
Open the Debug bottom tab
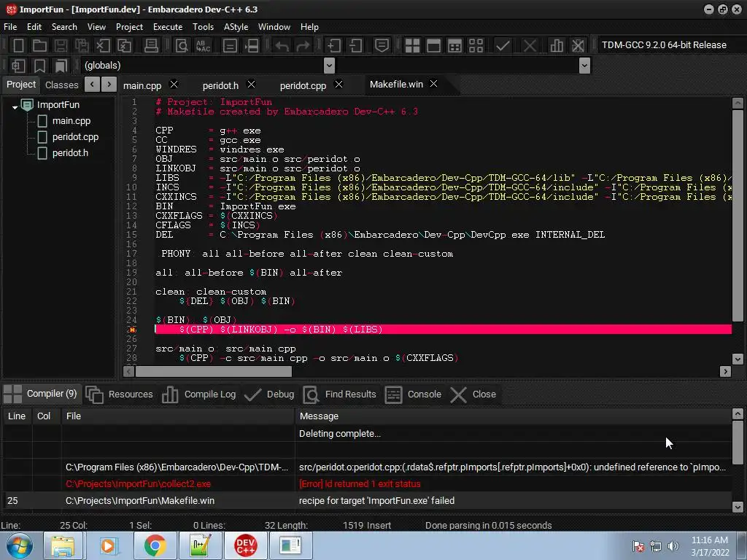pos(269,394)
